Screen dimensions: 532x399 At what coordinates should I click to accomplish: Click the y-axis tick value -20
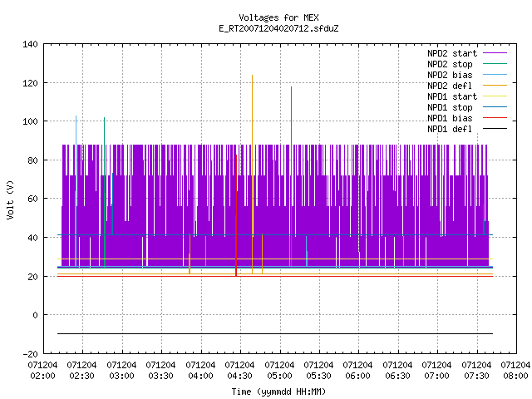pos(30,354)
